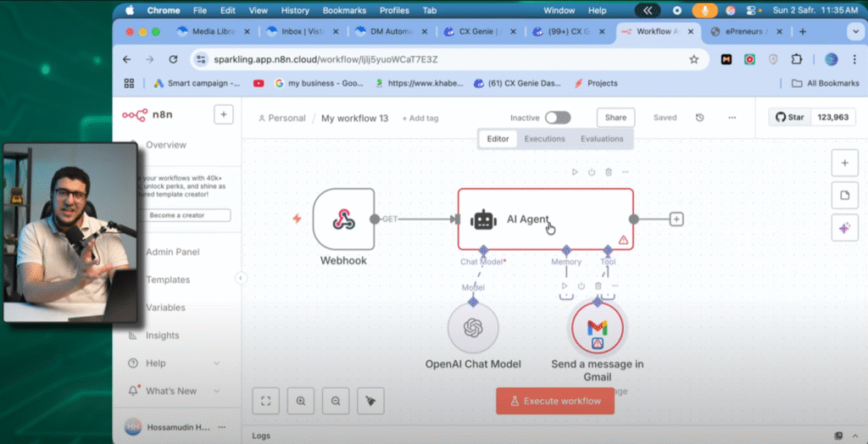Add a sticky note to the canvas

(845, 195)
